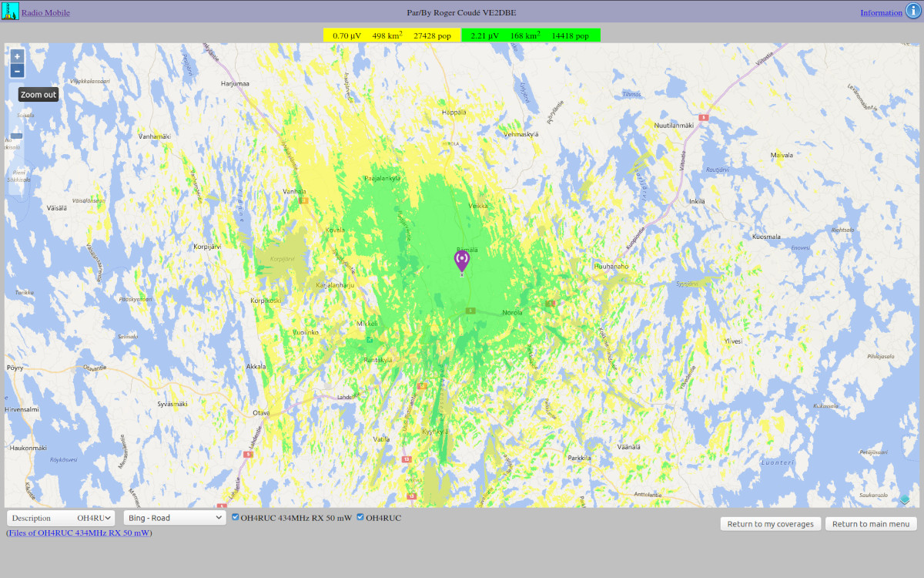Image resolution: width=924 pixels, height=578 pixels.
Task: Zoom out the map with minus button
Action: tap(17, 71)
